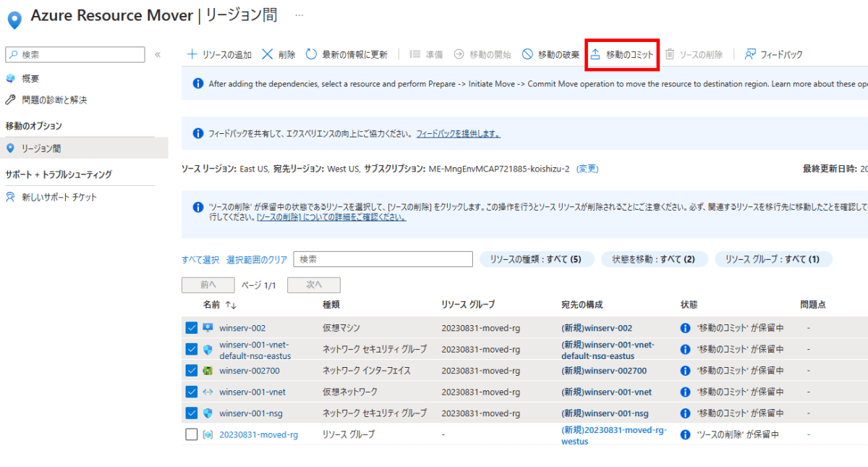
Task: Click the Azure Resource Mover location pin icon
Action: (x=13, y=20)
